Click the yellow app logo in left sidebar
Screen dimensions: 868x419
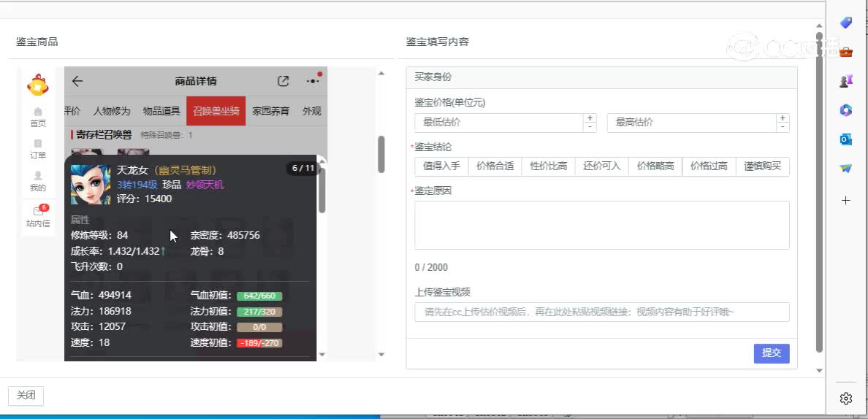[38, 85]
